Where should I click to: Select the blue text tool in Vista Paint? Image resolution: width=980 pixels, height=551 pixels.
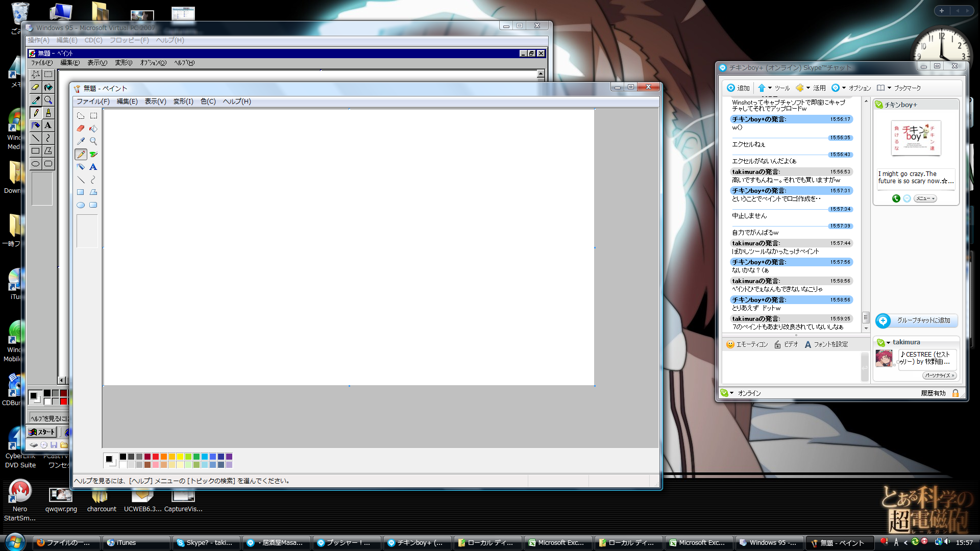[93, 167]
